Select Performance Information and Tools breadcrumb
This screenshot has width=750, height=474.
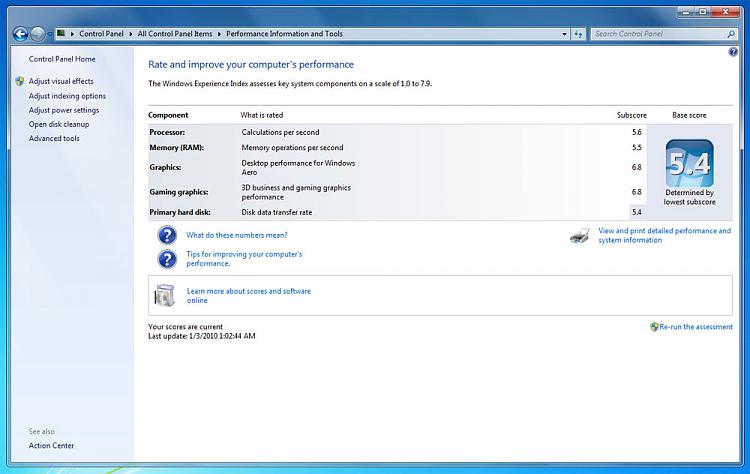coord(284,34)
